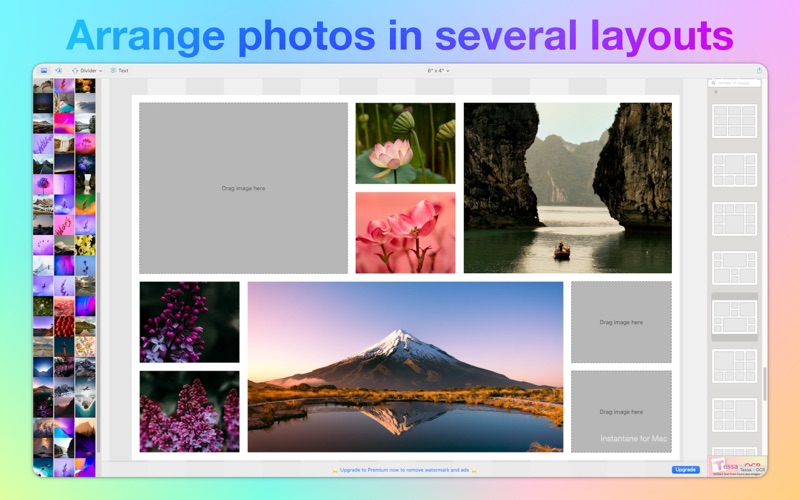Viewport: 800px width, 500px height.
Task: Select the top-left thumbnail in photo sidebar
Action: [43, 86]
